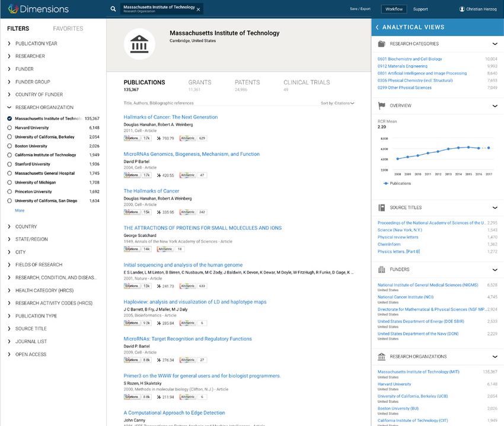Open the Support link
The image size is (504, 426).
420,9
